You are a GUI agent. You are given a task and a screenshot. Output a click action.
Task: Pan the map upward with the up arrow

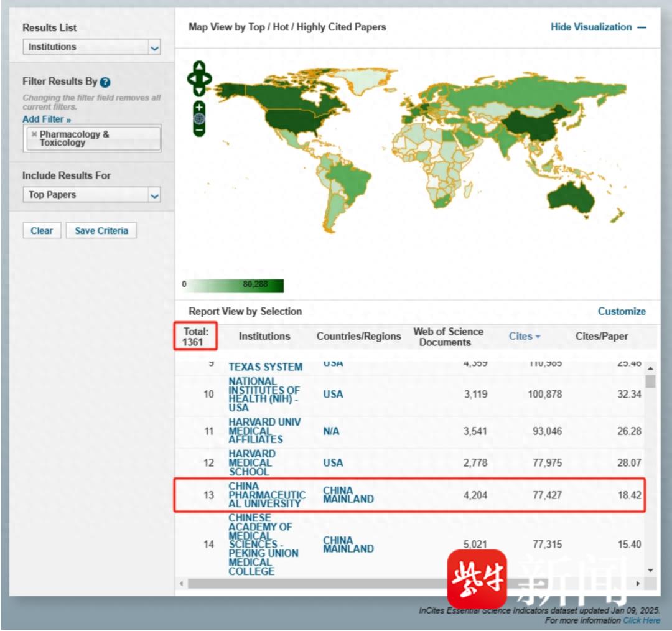coord(199,65)
